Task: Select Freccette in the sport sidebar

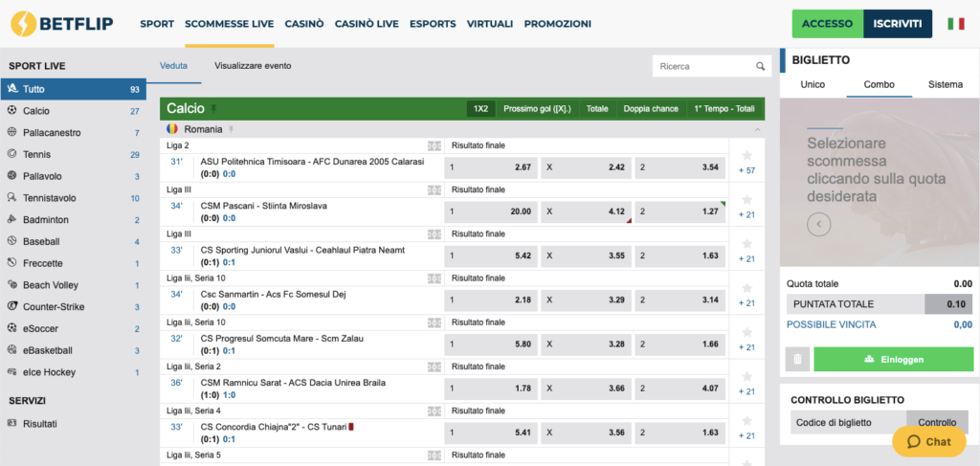Action: click(x=73, y=263)
